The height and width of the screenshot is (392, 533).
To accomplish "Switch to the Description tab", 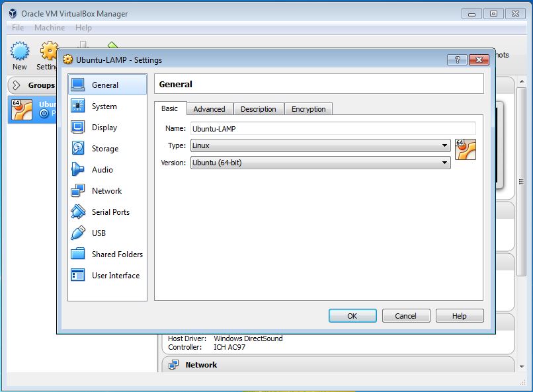I will [x=259, y=109].
